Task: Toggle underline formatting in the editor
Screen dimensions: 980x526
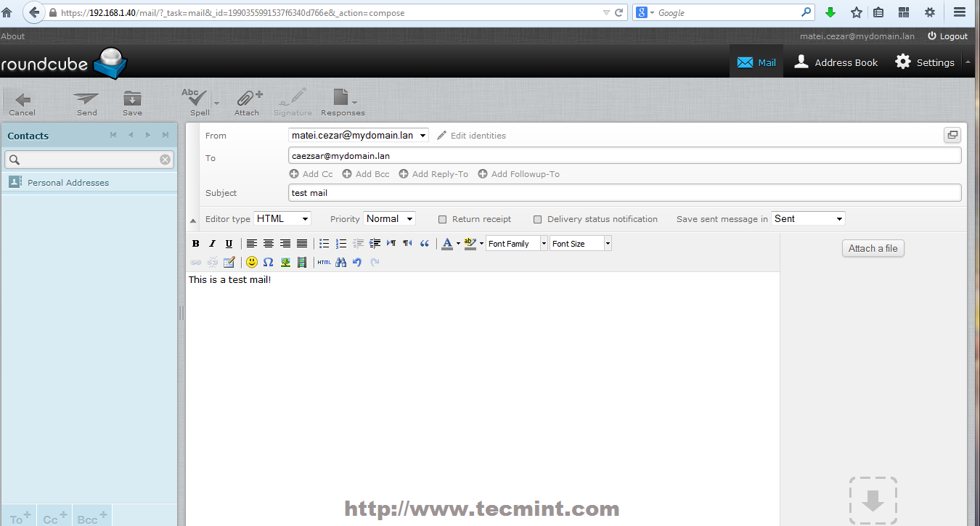Action: click(x=229, y=244)
